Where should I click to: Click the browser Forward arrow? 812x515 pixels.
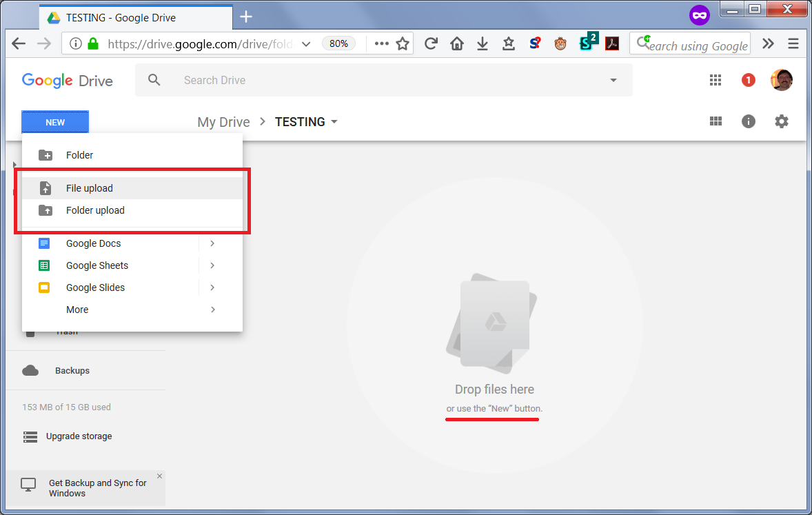(x=44, y=43)
